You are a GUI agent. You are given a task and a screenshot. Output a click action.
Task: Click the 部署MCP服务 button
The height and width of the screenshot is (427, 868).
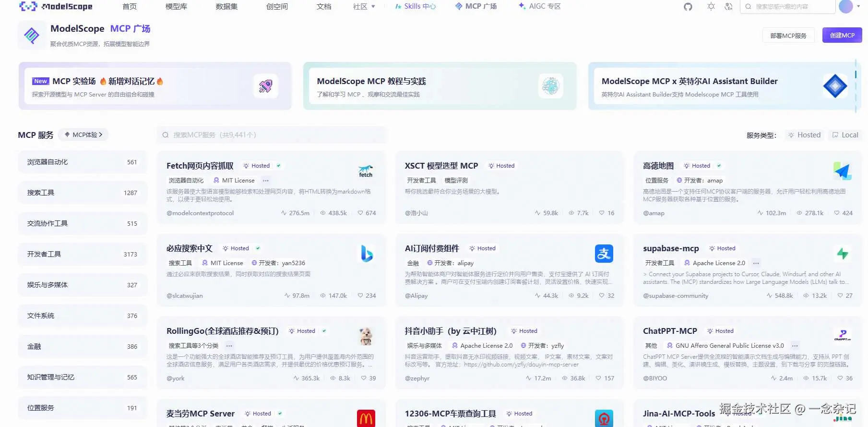788,36
